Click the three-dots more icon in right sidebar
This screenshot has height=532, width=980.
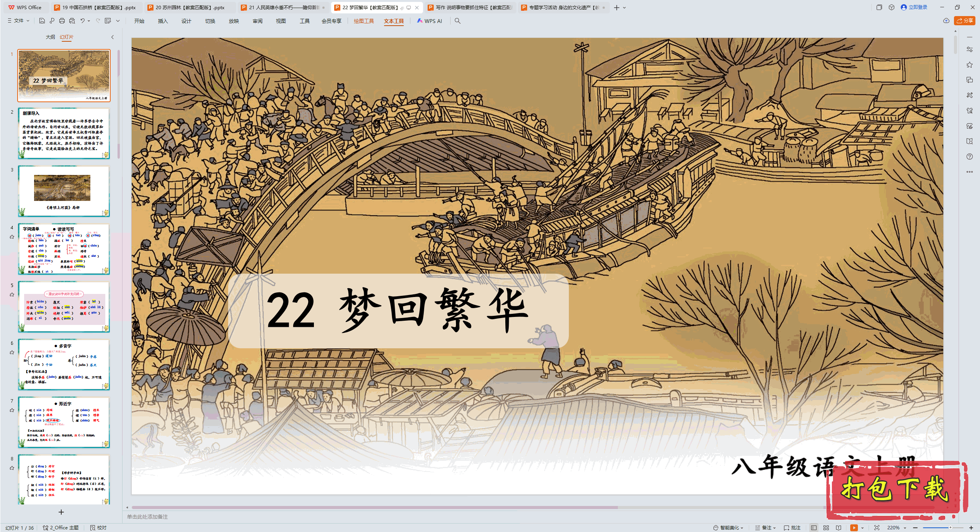970,172
